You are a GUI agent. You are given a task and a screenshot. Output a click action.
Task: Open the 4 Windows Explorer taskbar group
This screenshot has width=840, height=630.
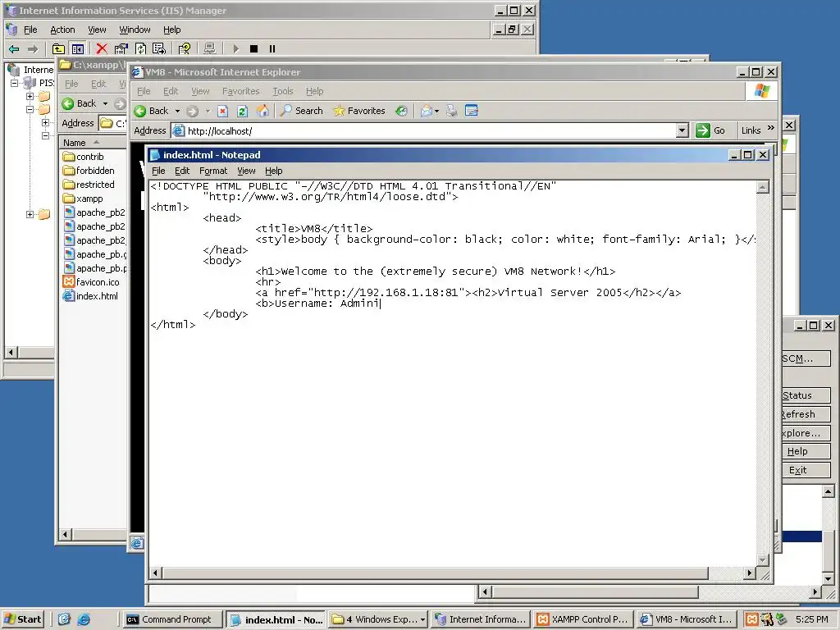[x=378, y=619]
